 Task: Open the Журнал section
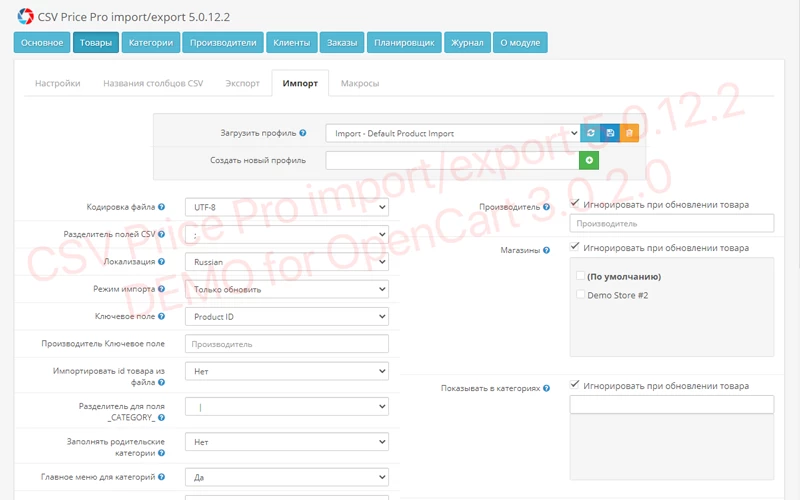click(467, 42)
